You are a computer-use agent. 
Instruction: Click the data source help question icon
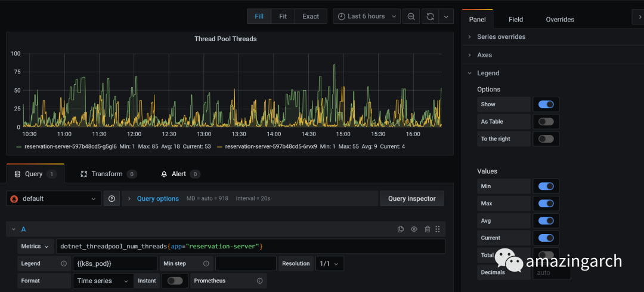point(112,198)
